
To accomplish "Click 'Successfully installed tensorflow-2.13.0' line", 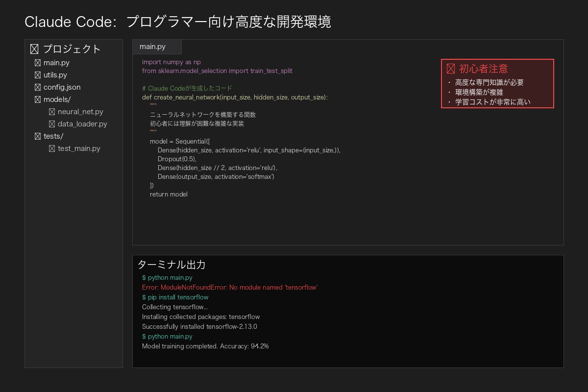I will coord(199,326).
